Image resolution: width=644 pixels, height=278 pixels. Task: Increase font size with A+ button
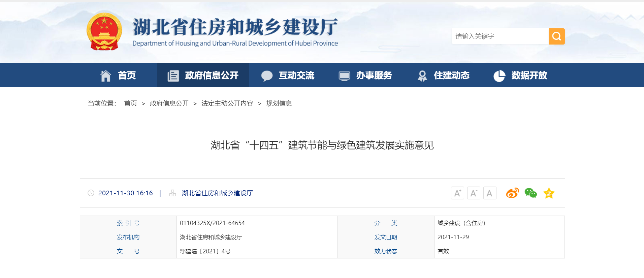tap(457, 193)
